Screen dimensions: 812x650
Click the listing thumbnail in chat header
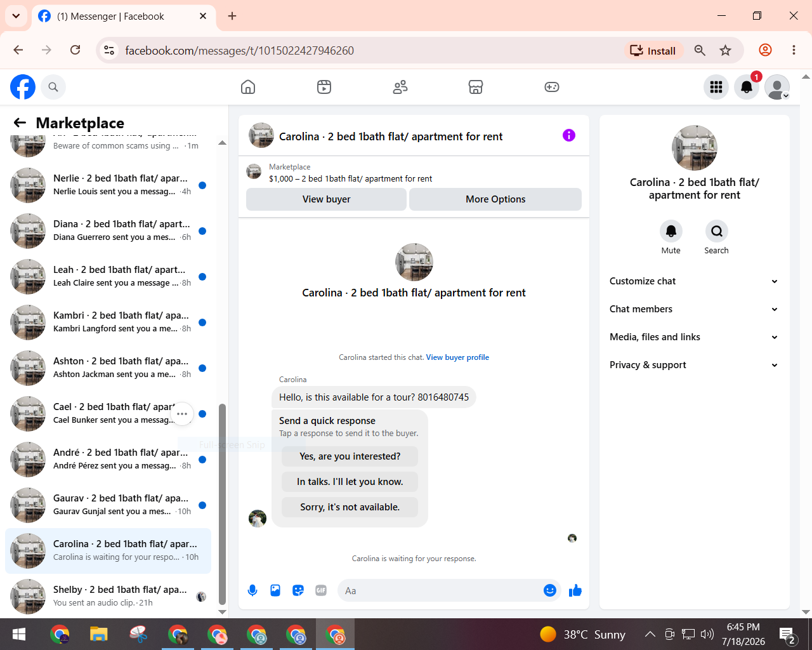261,135
